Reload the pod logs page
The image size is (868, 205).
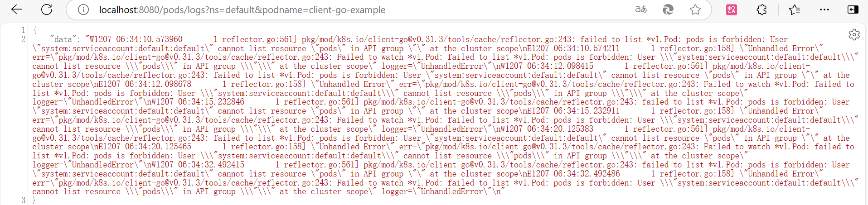click(x=47, y=10)
